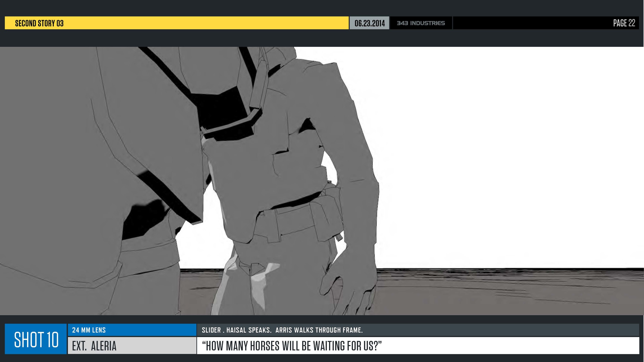The image size is (644, 362).
Task: Click the storyboard frame image
Action: coord(322,181)
